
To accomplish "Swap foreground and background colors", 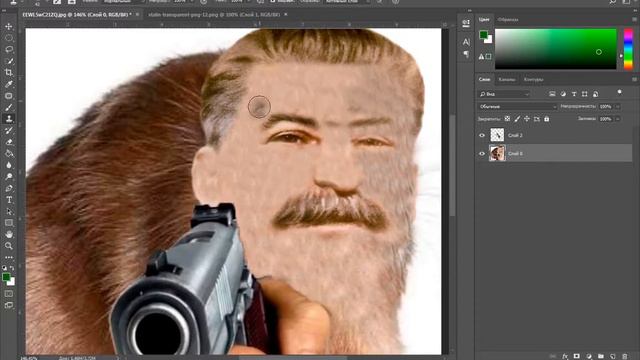I will (x=12, y=268).
